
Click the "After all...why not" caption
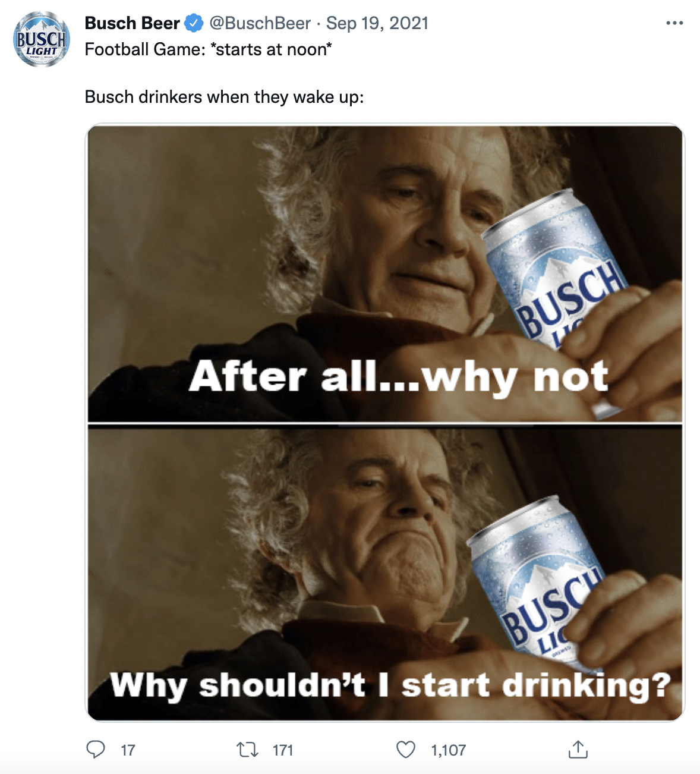click(399, 377)
